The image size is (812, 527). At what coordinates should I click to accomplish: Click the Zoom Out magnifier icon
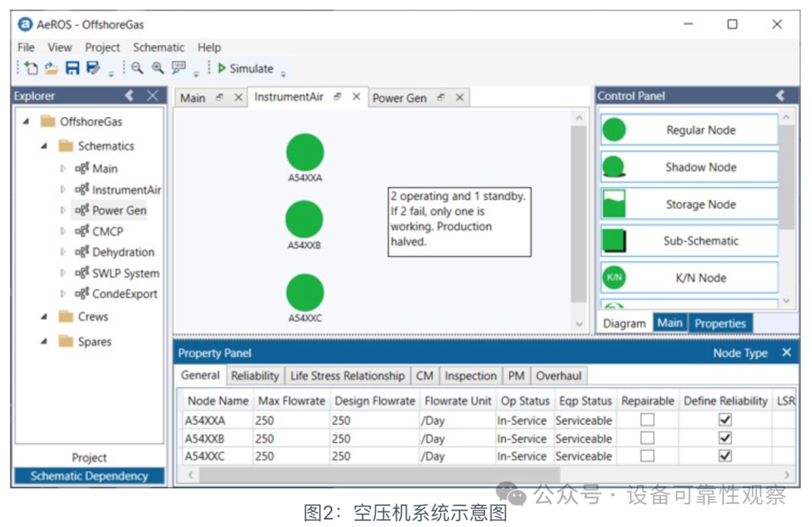tap(138, 68)
